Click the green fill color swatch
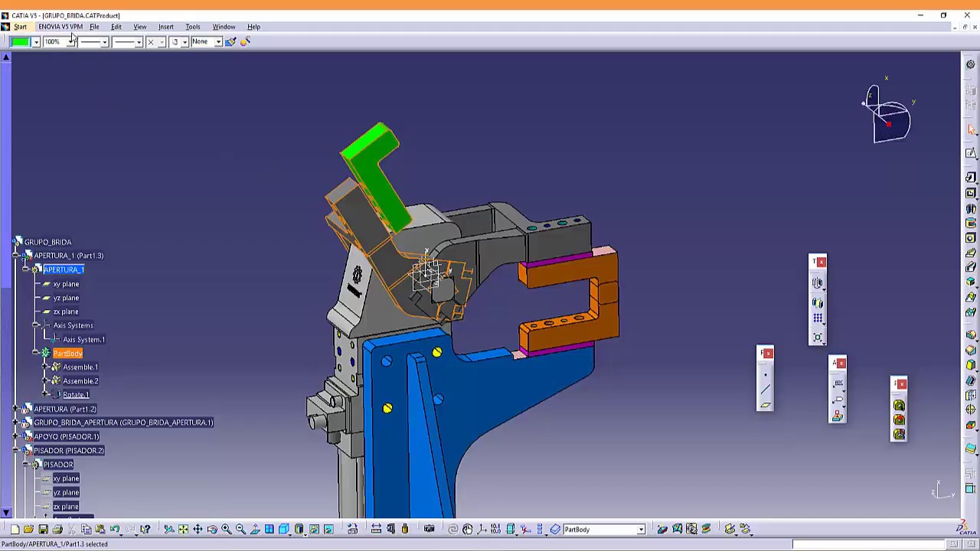 coord(20,41)
